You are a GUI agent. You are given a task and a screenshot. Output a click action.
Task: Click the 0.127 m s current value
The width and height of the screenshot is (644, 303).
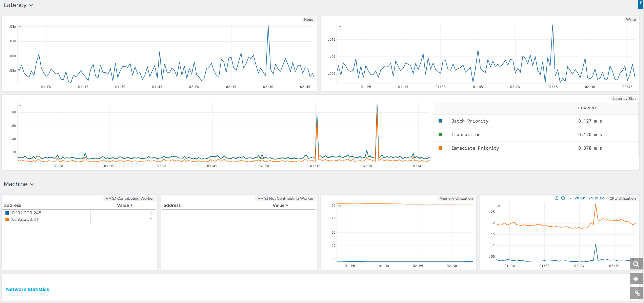pyautogui.click(x=590, y=121)
